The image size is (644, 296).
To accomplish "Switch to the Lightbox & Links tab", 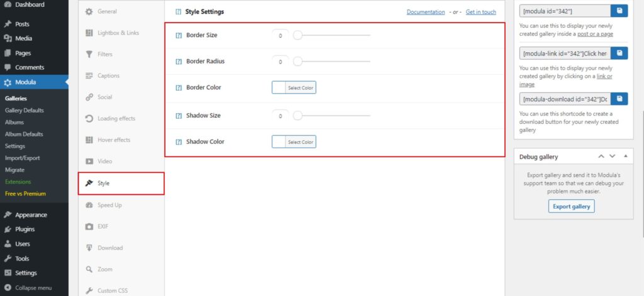I will tap(118, 33).
